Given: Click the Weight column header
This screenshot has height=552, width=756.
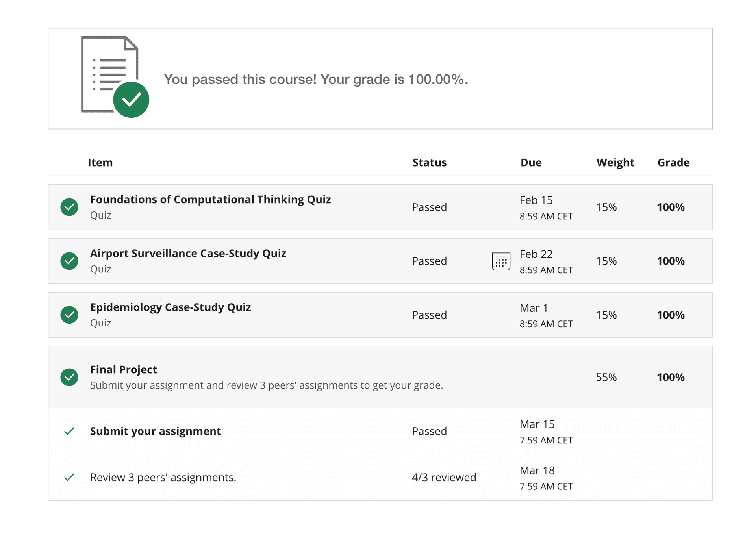Looking at the screenshot, I should point(615,163).
